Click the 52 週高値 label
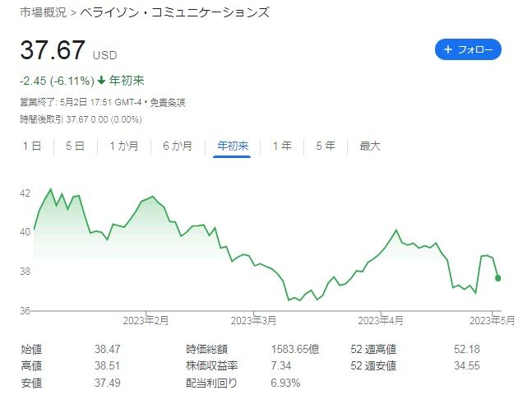This screenshot has width=532, height=395. pyautogui.click(x=373, y=349)
